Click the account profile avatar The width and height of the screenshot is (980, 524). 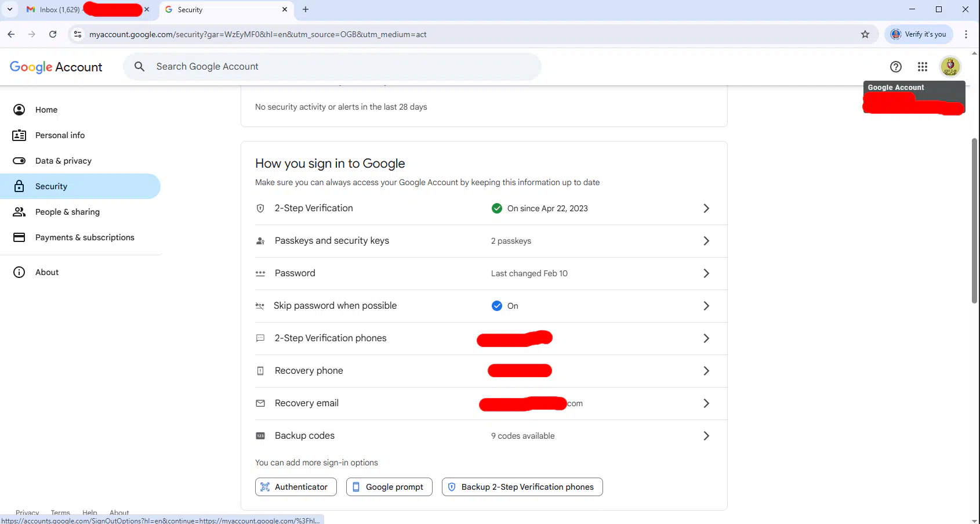tap(950, 67)
